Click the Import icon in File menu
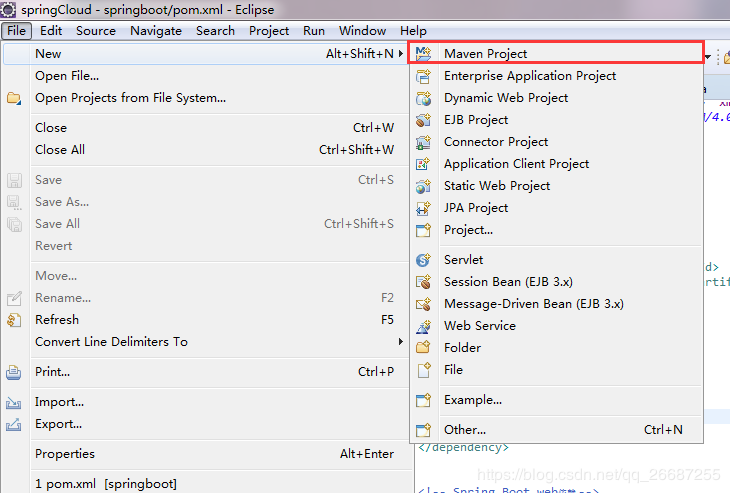The image size is (730, 493). pyautogui.click(x=14, y=402)
